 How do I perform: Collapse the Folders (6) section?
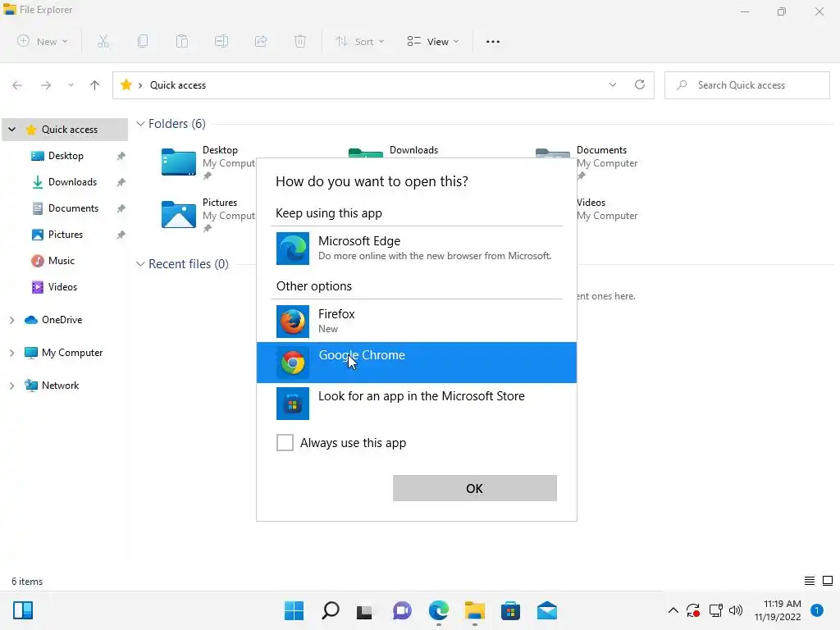click(x=140, y=124)
